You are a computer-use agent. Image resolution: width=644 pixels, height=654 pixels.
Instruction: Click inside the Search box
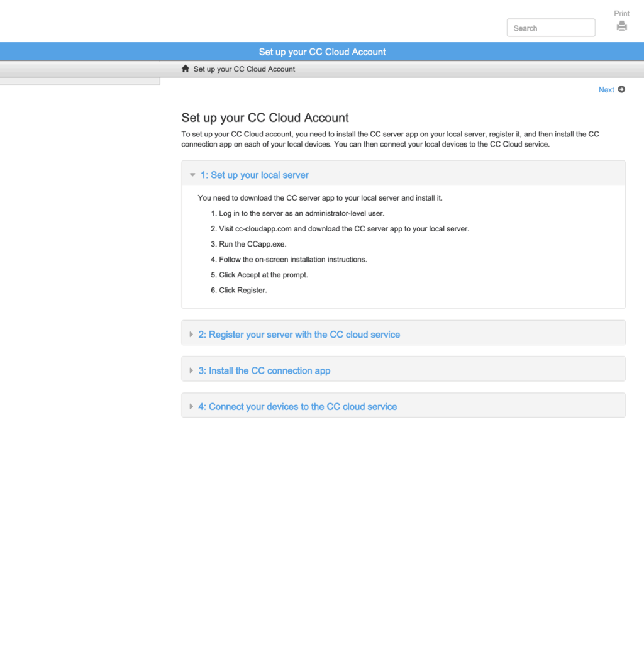click(550, 28)
